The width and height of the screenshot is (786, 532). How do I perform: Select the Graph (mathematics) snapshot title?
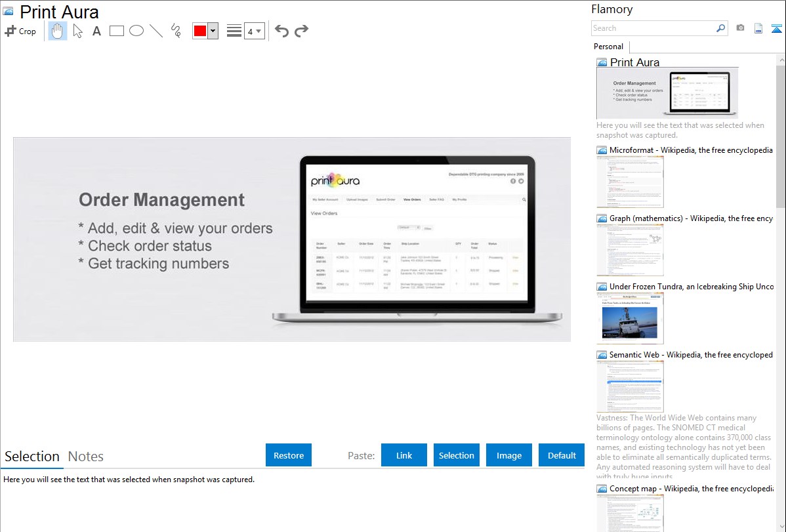coord(691,218)
